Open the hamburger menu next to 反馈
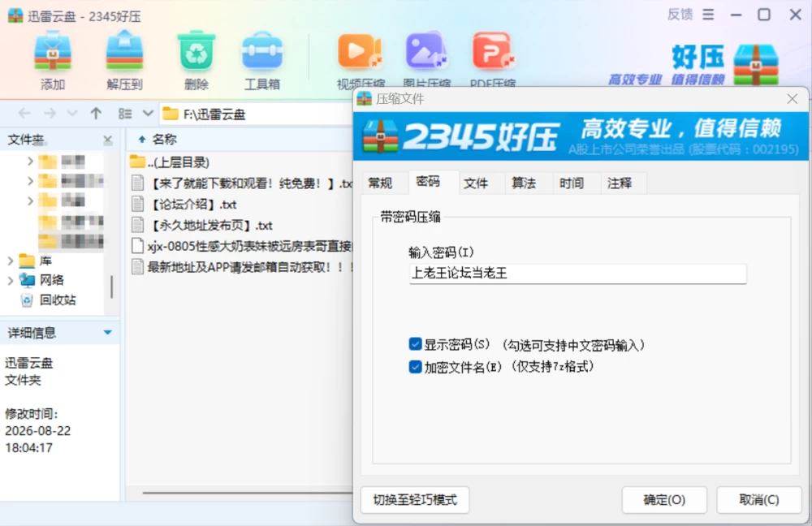The height and width of the screenshot is (526, 812). (708, 15)
